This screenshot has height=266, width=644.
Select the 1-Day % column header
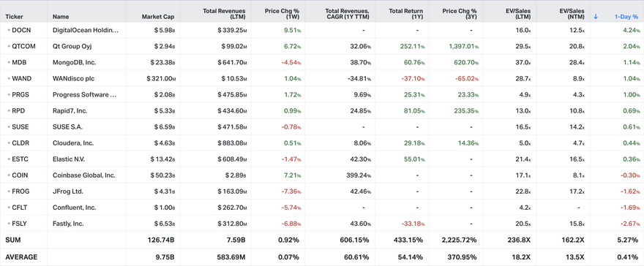[x=626, y=17]
